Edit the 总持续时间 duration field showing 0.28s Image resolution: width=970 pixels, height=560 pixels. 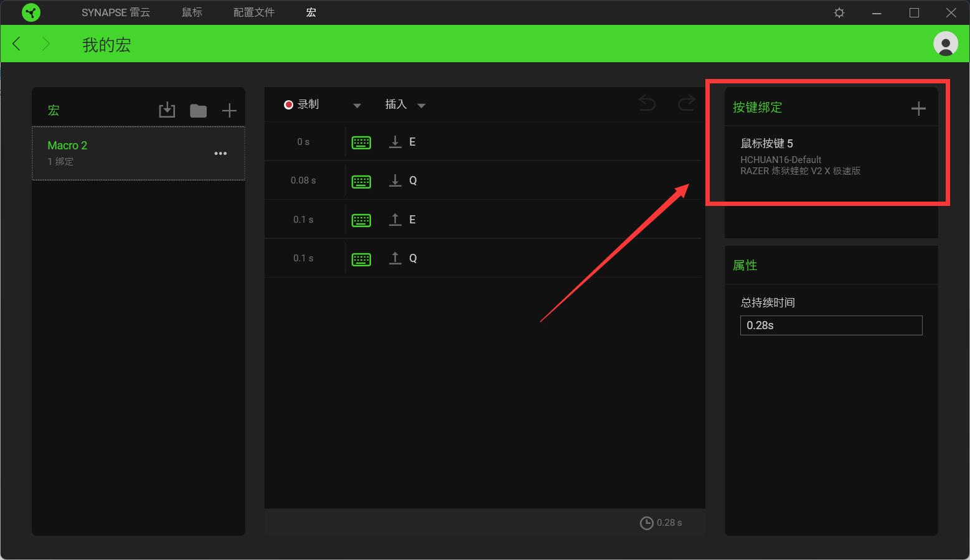point(831,325)
